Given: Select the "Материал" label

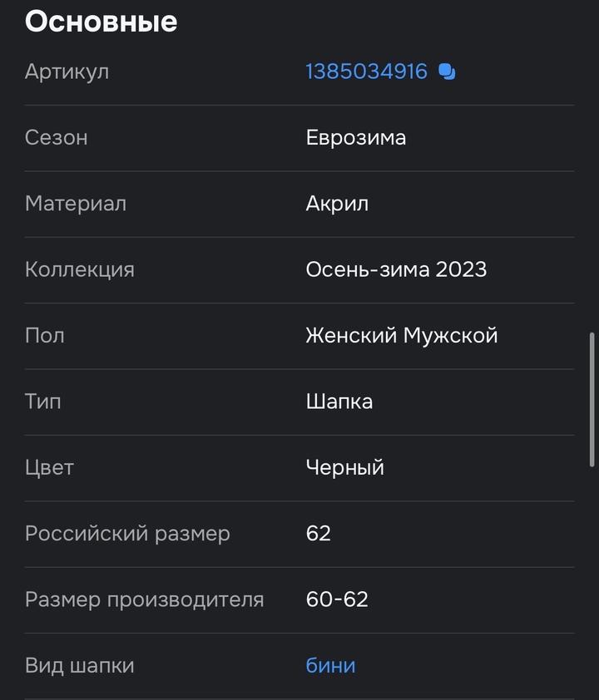Looking at the screenshot, I should [x=76, y=204].
